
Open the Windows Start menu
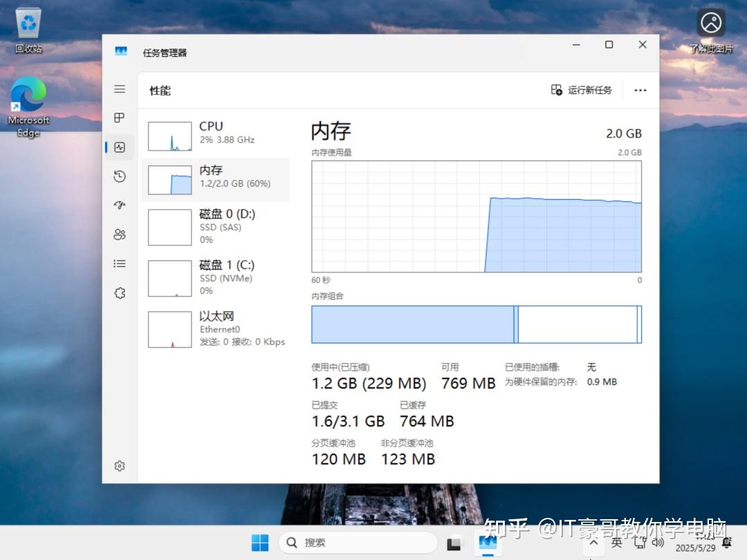click(x=259, y=543)
